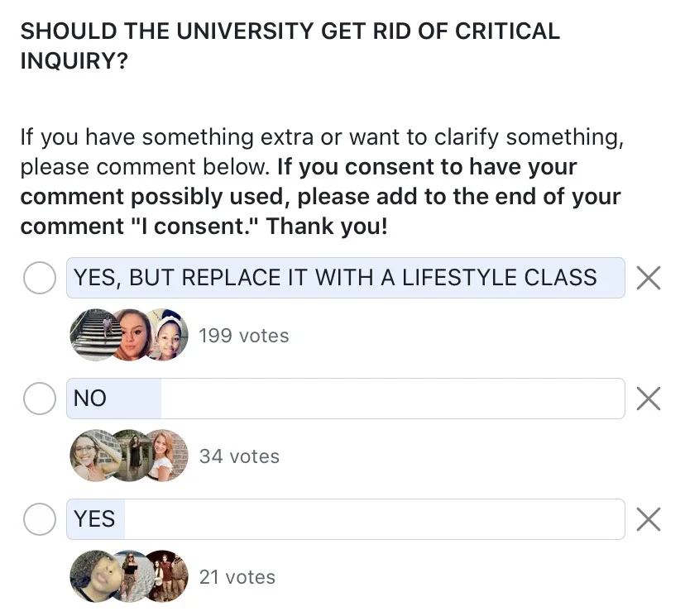Remove the YES poll option via X icon

(x=649, y=519)
